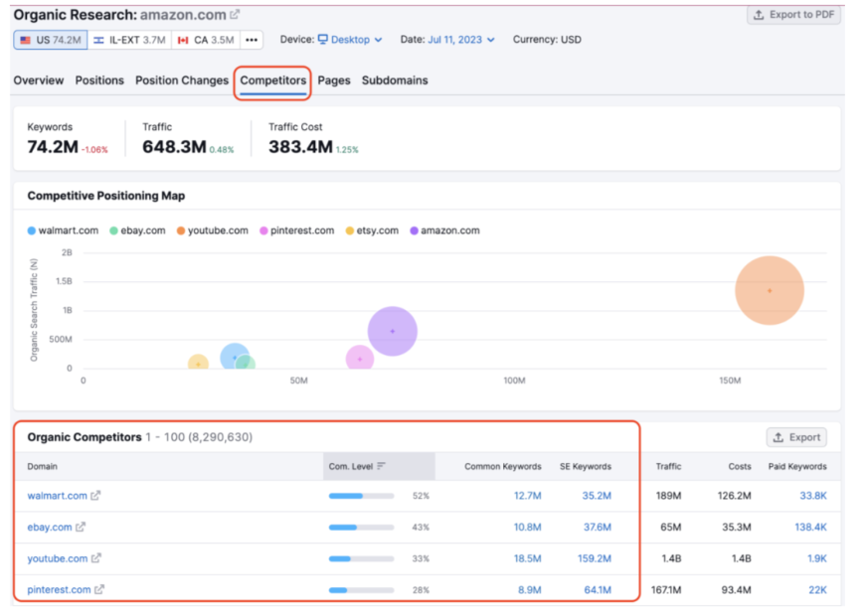Click the large orange youtube.com bubble

pos(770,290)
